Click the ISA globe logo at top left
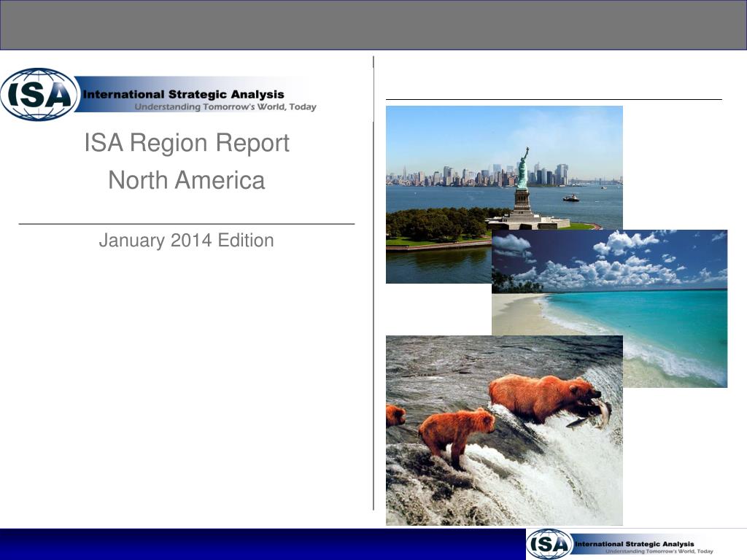Viewport: 747px width, 560px height. tap(39, 94)
